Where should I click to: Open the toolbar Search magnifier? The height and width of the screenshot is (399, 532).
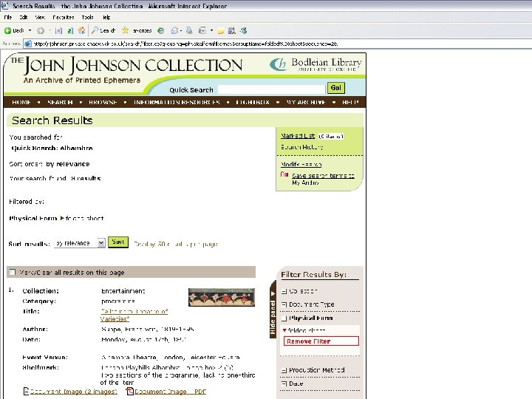[103, 30]
